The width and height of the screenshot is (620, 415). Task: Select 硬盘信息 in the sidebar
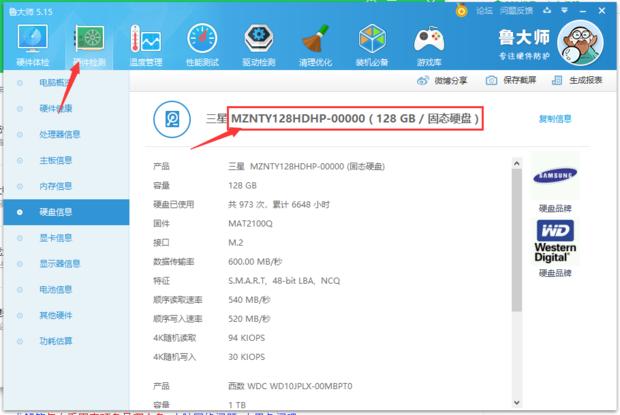tap(66, 212)
